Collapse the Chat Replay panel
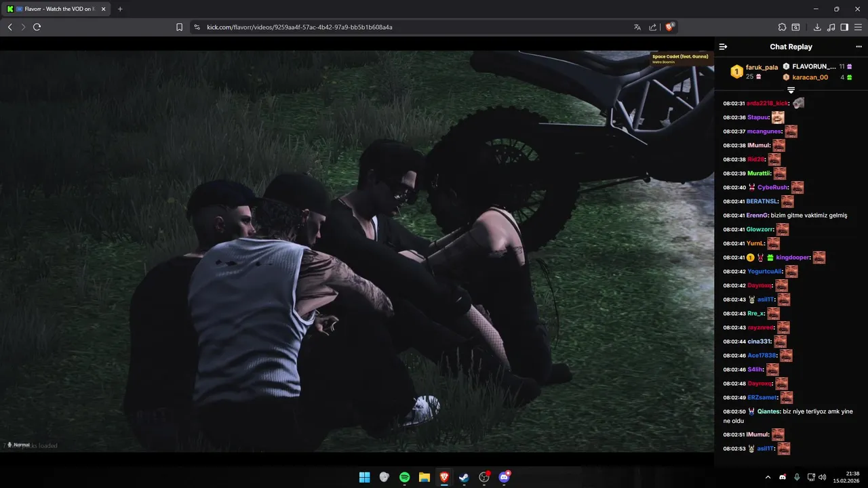The width and height of the screenshot is (868, 488). point(723,47)
